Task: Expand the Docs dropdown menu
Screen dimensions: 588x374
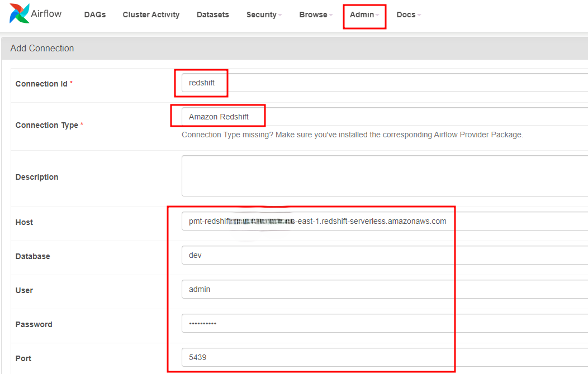Action: coord(409,15)
